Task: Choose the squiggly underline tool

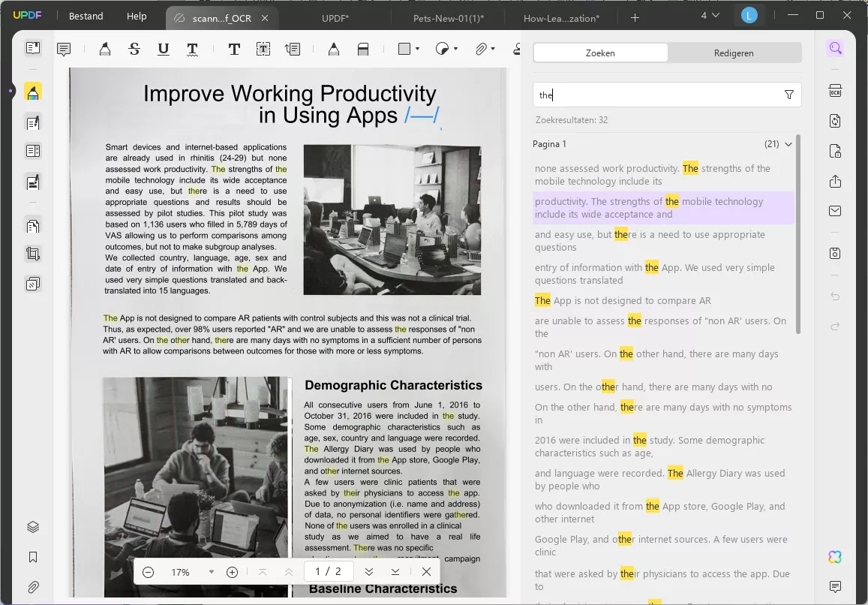Action: click(192, 50)
